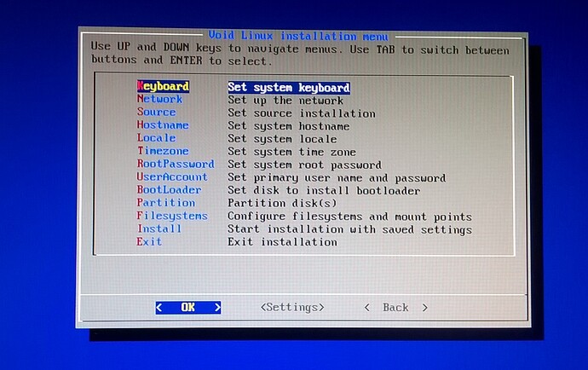Click 'Start installation with saved settings' text

point(349,229)
